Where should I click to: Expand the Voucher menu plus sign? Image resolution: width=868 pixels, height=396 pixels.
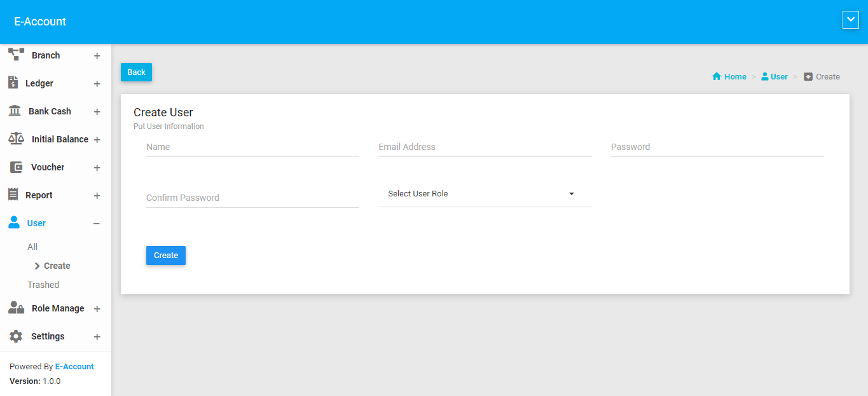click(97, 168)
